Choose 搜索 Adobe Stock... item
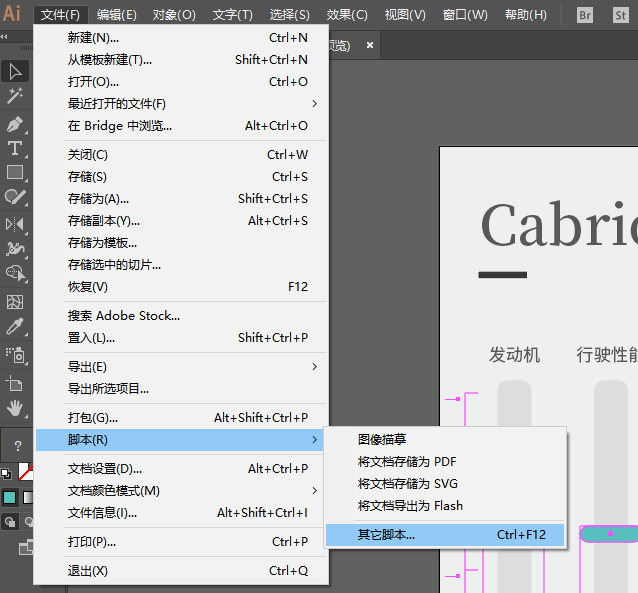 (181, 316)
